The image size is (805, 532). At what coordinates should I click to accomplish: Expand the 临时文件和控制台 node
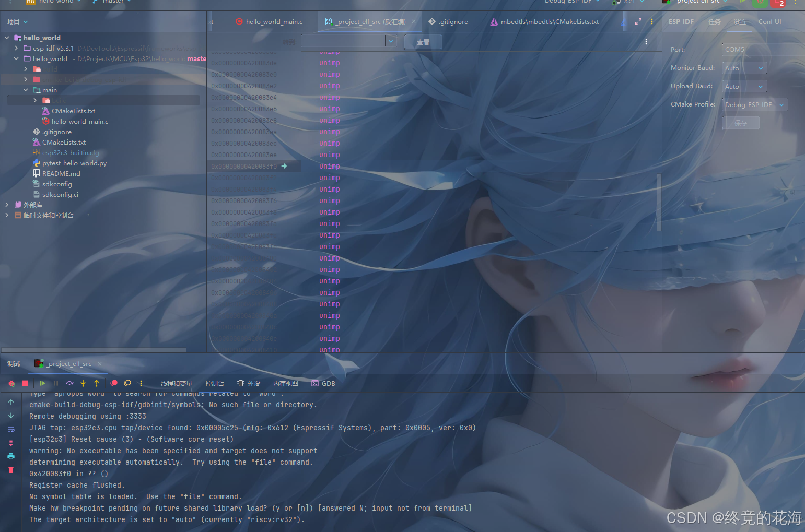(x=7, y=215)
